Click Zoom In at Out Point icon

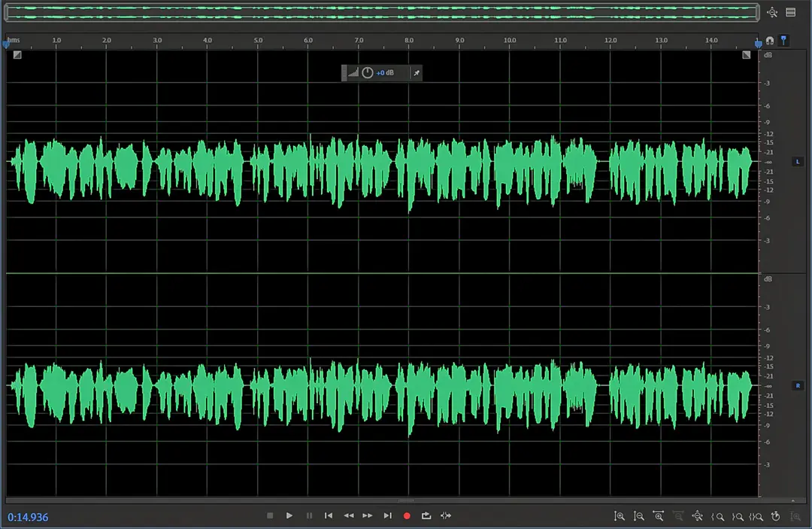click(x=737, y=516)
